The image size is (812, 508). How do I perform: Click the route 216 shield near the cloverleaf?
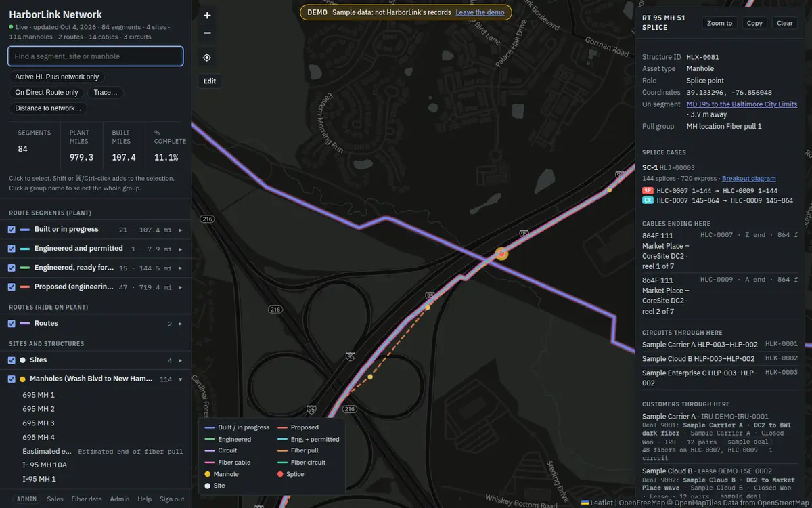pos(275,310)
